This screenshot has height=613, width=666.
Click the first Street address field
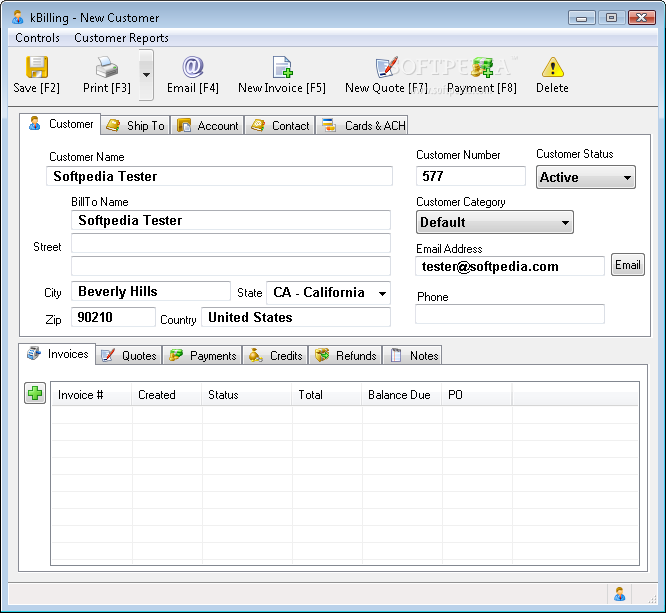(231, 243)
